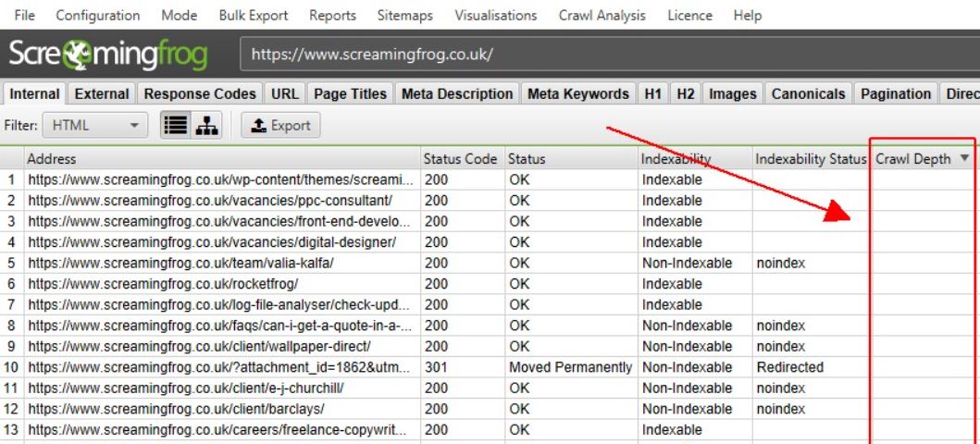Switch to the Meta Description tab
This screenshot has width=980, height=444.
[457, 93]
